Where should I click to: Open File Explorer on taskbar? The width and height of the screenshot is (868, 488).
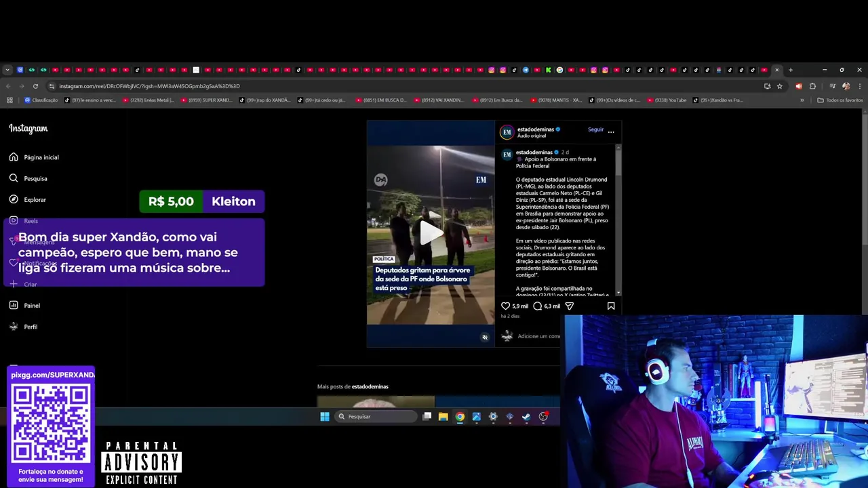[x=443, y=417]
